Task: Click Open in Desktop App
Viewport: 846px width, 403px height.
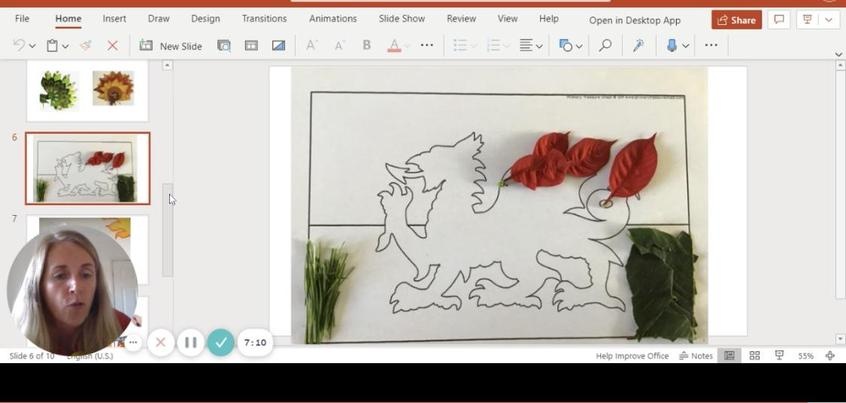Action: pyautogui.click(x=634, y=20)
